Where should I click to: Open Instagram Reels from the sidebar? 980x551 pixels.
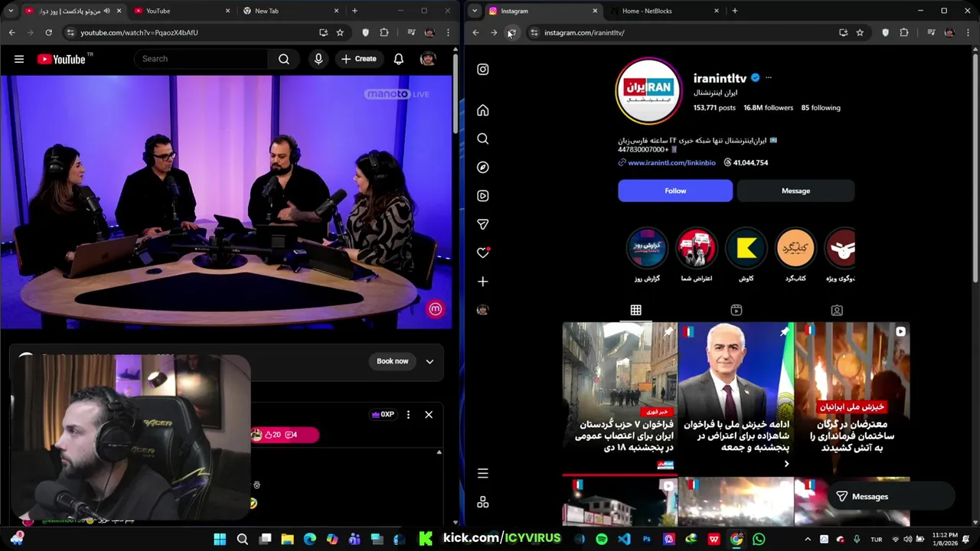tap(483, 196)
